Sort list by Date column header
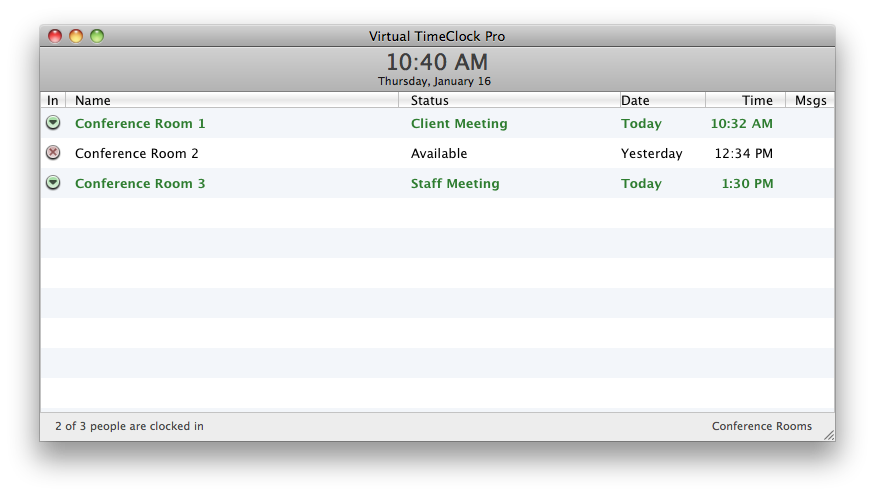875x496 pixels. [663, 100]
